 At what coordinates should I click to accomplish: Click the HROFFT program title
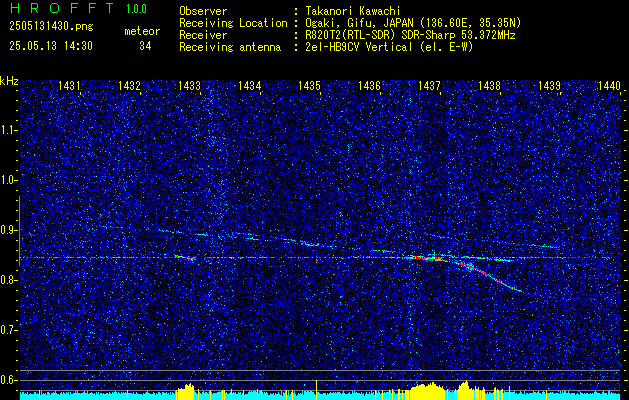click(x=62, y=8)
